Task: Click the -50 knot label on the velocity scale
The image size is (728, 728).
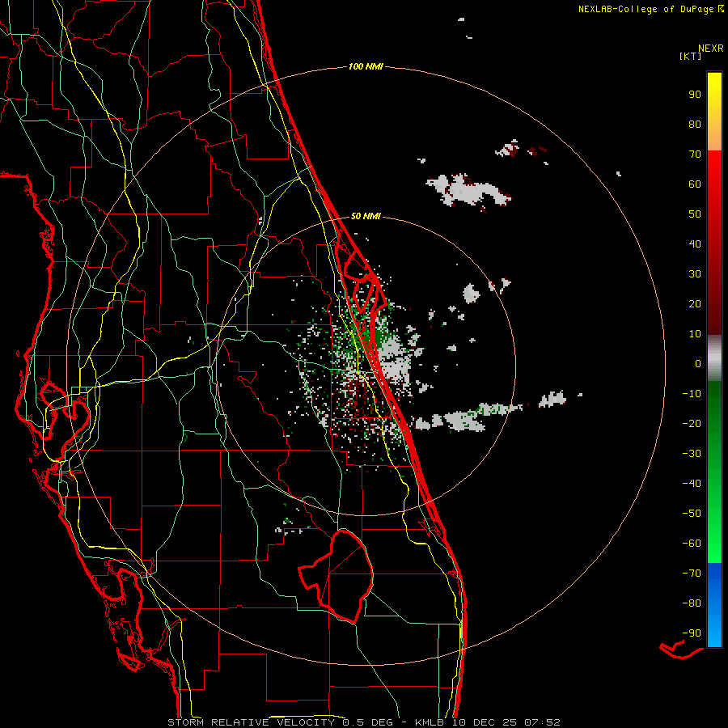Action: pyautogui.click(x=692, y=513)
